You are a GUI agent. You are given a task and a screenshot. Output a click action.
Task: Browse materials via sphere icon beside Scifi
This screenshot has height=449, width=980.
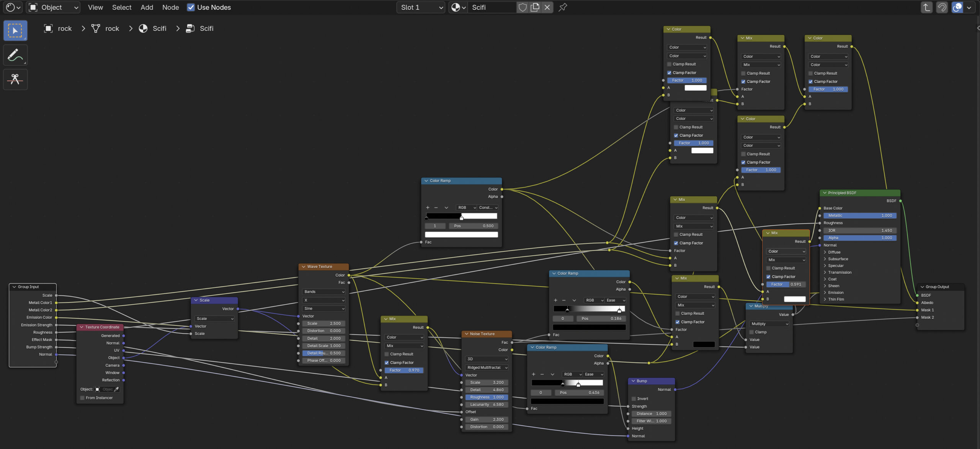click(x=458, y=7)
